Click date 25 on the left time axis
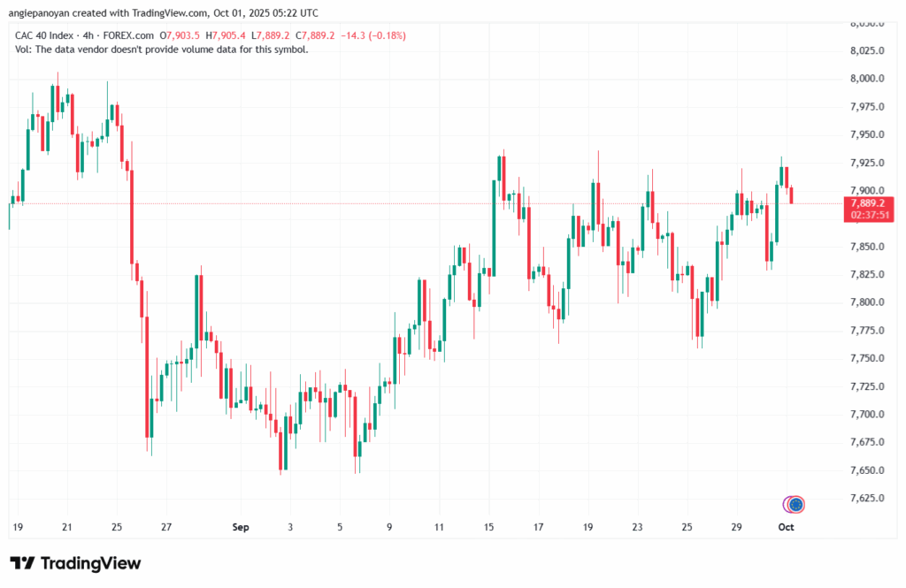 tap(117, 527)
